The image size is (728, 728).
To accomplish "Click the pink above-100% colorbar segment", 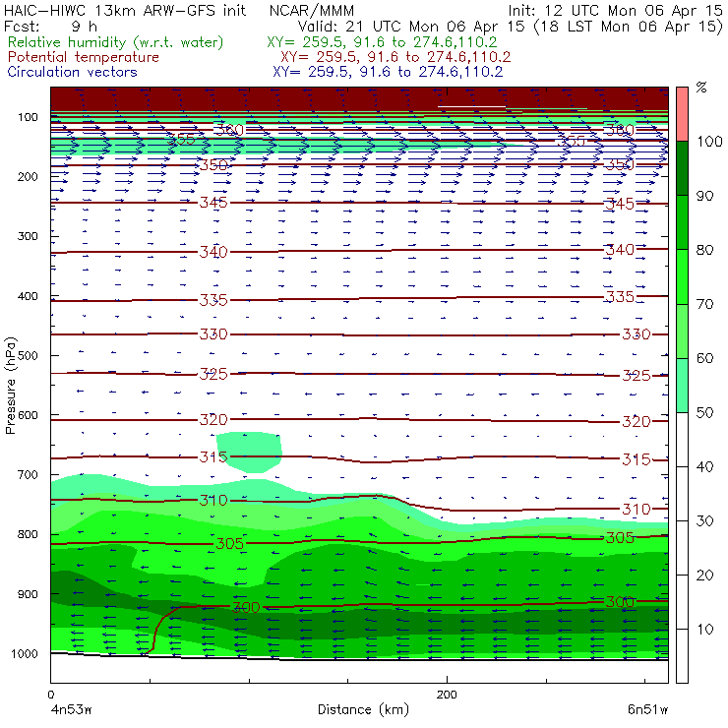I will [682, 114].
